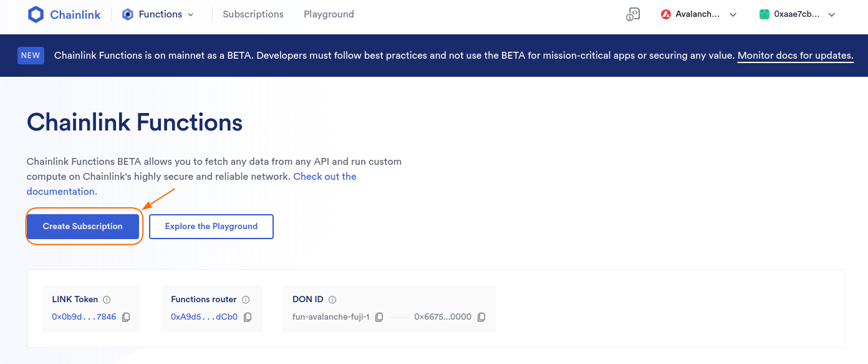This screenshot has height=364, width=868.
Task: Copy the Functions router address
Action: 248,317
